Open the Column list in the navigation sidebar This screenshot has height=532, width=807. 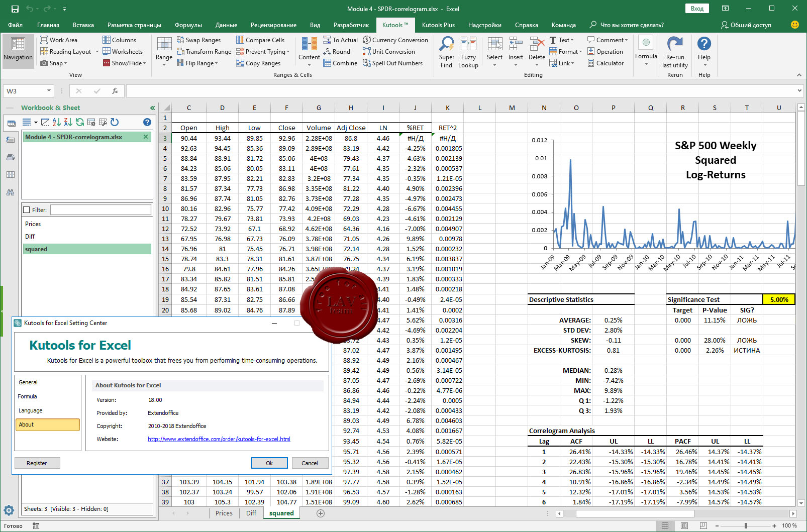coord(10,175)
